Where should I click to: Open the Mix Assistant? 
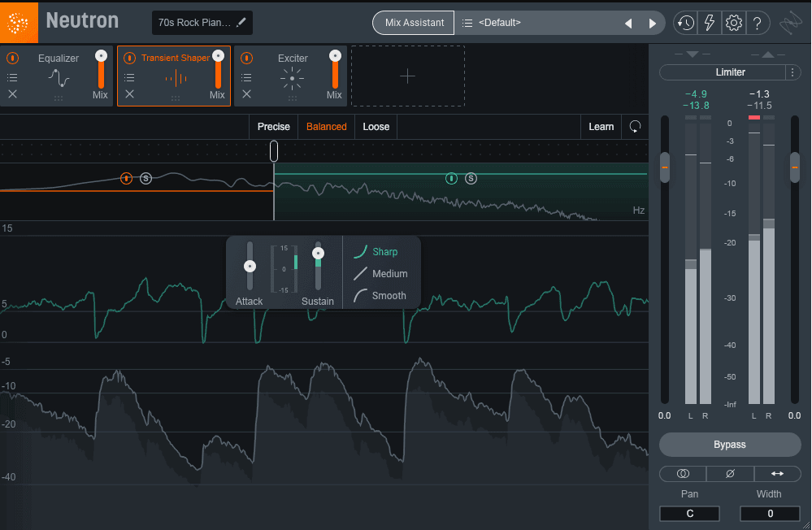click(x=414, y=23)
